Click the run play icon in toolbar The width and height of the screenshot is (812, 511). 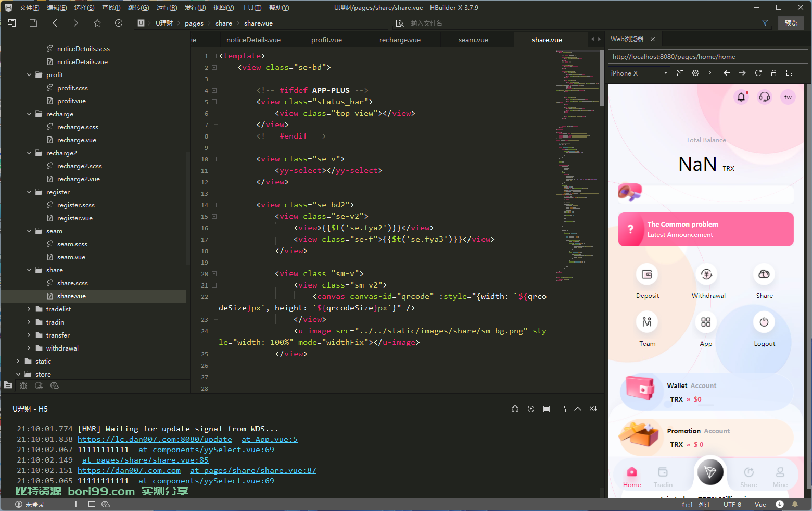[x=119, y=23]
